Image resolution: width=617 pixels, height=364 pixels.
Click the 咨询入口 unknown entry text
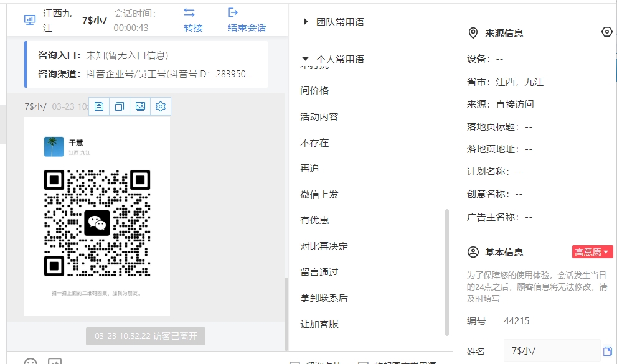pyautogui.click(x=127, y=55)
